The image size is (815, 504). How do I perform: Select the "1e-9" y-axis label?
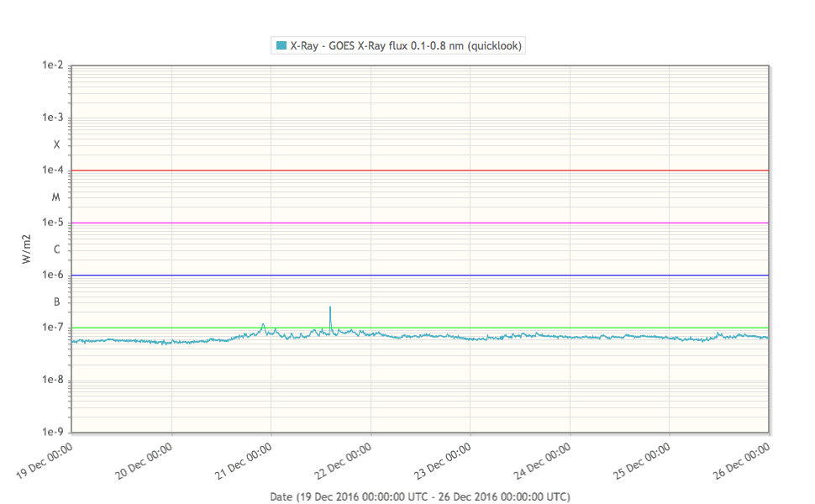[x=52, y=433]
